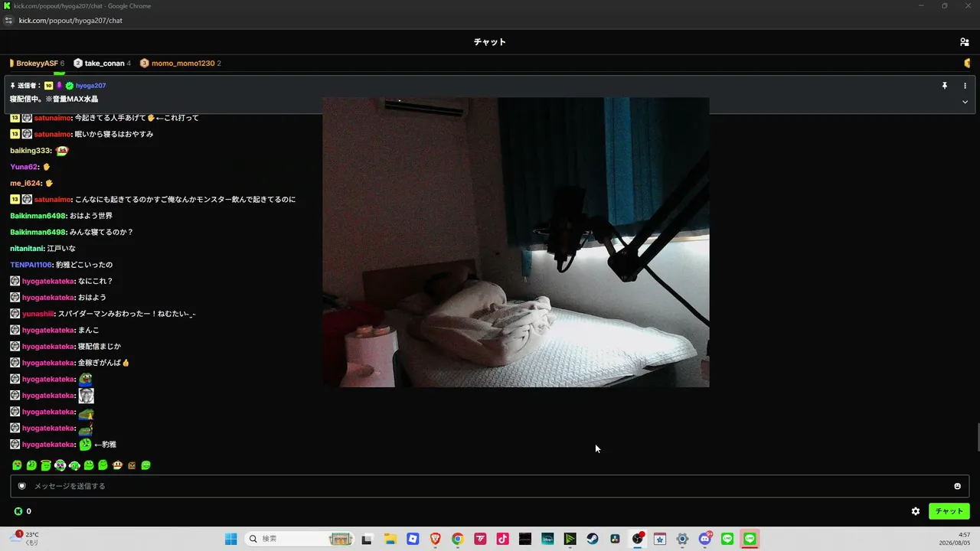Click the bedroom stream video overlay

click(515, 242)
